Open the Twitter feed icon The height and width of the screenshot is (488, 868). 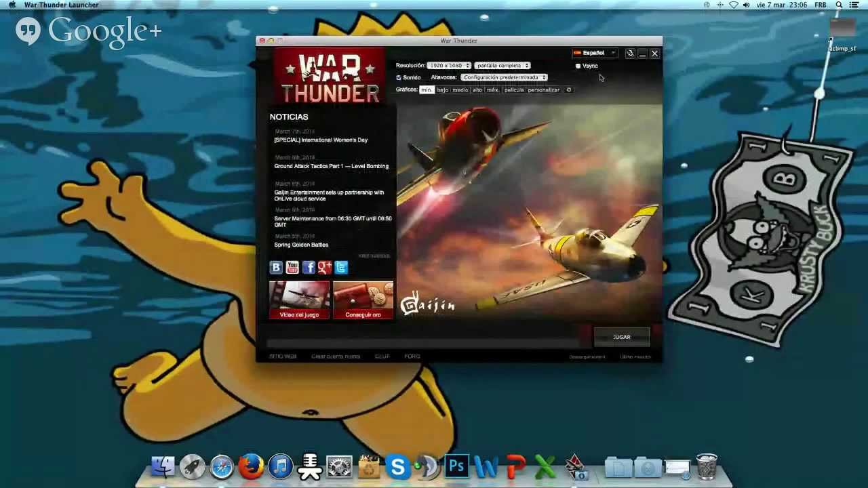tap(341, 268)
